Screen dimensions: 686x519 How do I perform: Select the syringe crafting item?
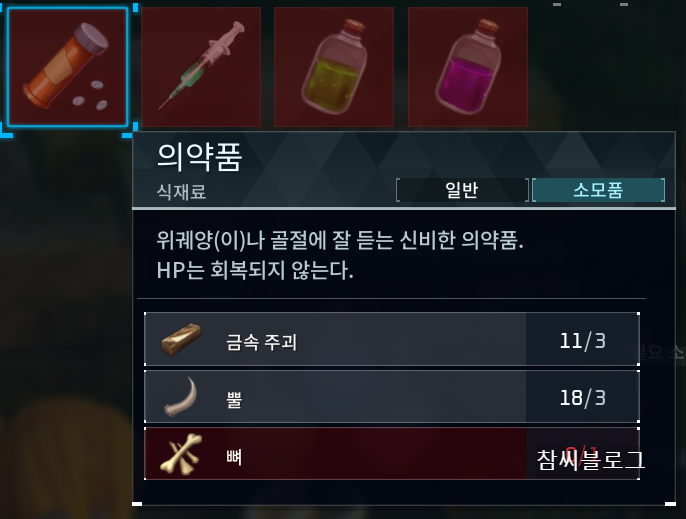(x=201, y=67)
